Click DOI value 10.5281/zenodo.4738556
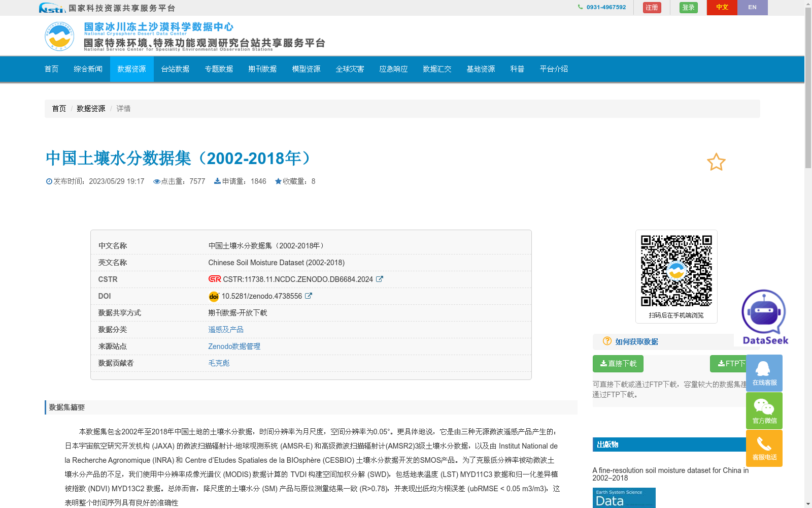 (x=262, y=296)
